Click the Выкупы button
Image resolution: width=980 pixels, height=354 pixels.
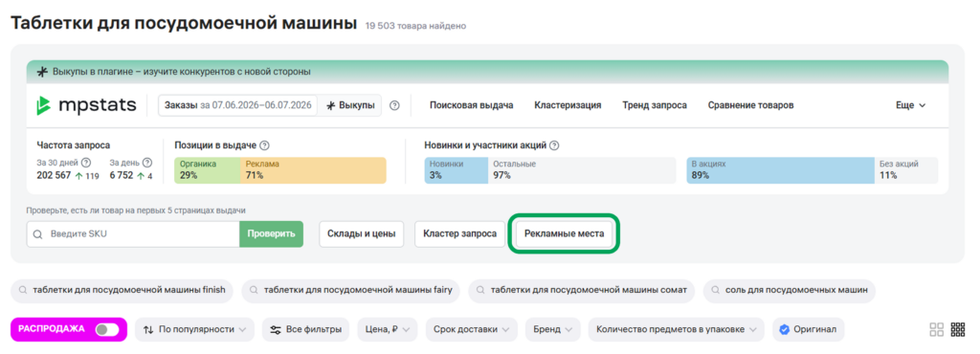pyautogui.click(x=350, y=105)
